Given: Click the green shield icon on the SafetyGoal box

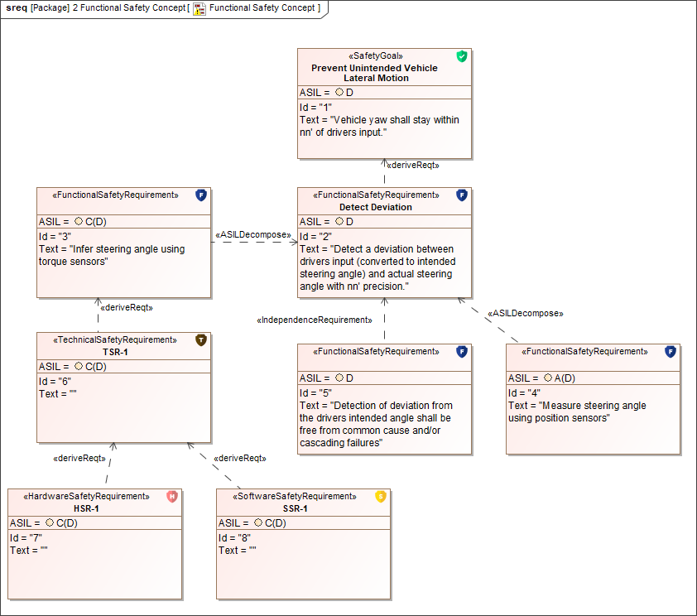Looking at the screenshot, I should pyautogui.click(x=462, y=56).
